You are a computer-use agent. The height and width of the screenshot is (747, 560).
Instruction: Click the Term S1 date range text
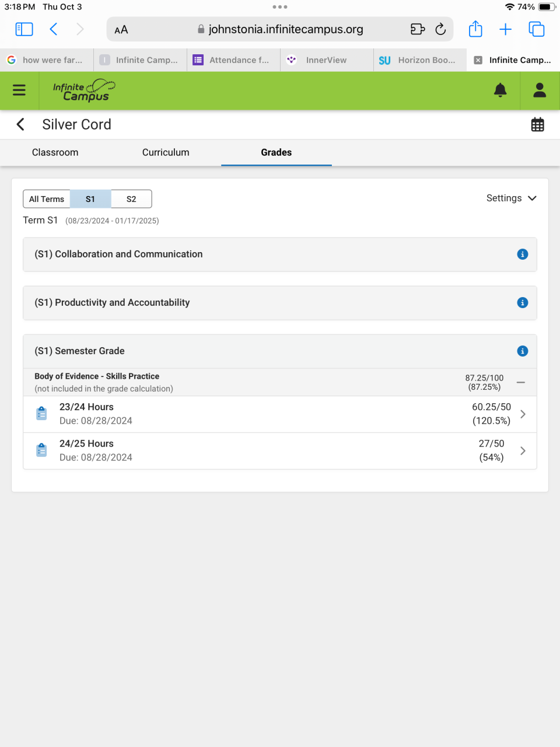coord(112,221)
